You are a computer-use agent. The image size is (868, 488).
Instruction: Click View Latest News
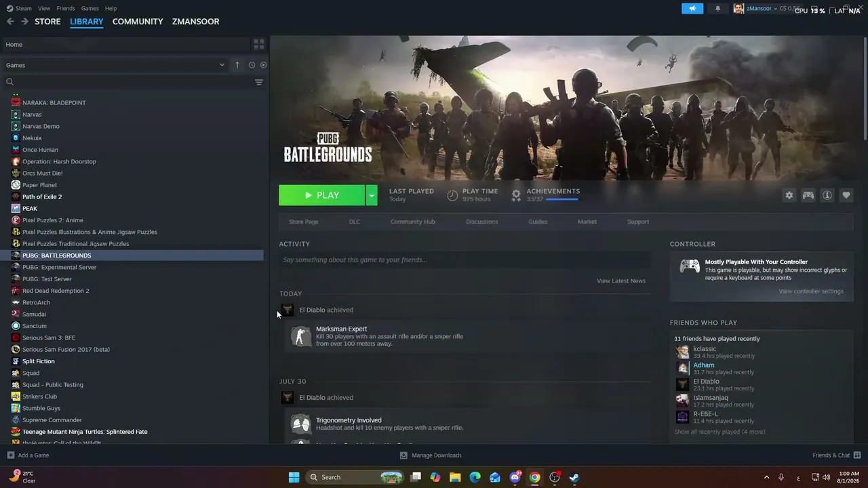pos(621,281)
